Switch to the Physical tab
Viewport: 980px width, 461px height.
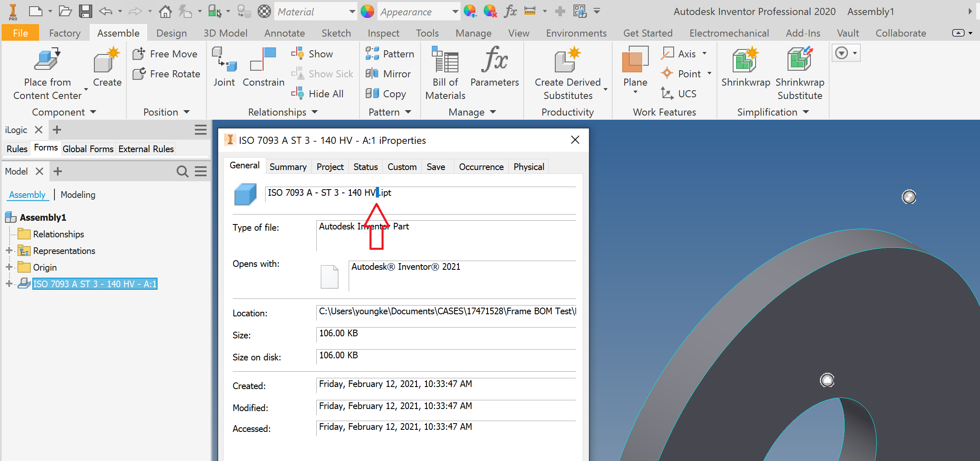[x=529, y=167]
